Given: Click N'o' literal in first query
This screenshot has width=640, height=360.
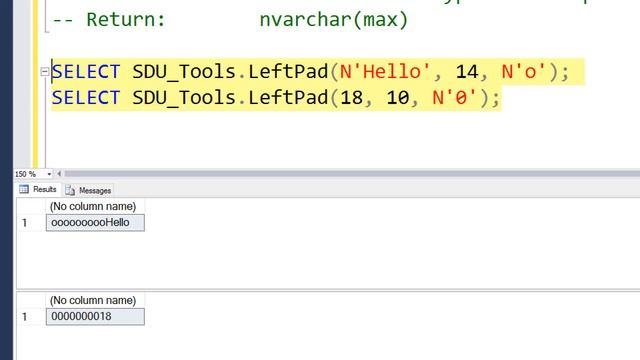Looking at the screenshot, I should pyautogui.click(x=524, y=72).
